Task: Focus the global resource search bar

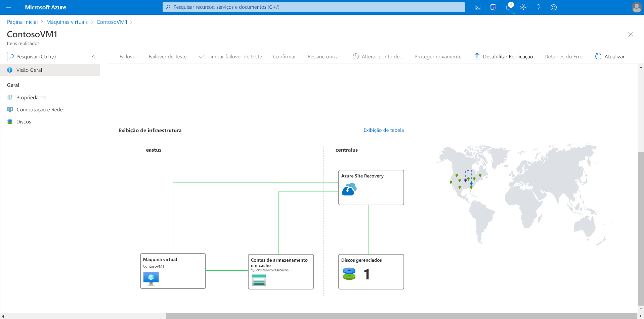Action: coord(314,7)
